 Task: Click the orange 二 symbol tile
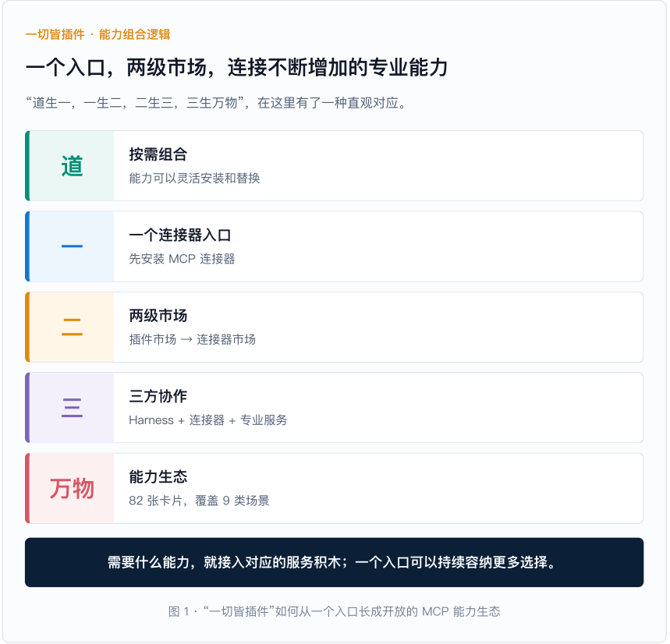(x=71, y=327)
